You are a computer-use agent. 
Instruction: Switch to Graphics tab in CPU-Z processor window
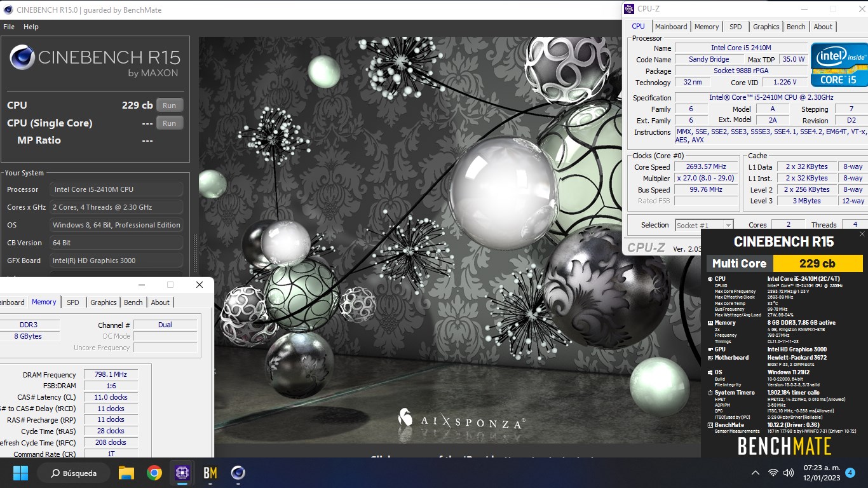click(x=766, y=27)
